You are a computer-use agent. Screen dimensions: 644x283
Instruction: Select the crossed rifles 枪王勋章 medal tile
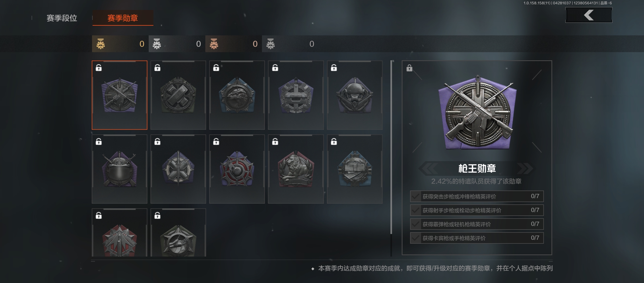(x=119, y=95)
